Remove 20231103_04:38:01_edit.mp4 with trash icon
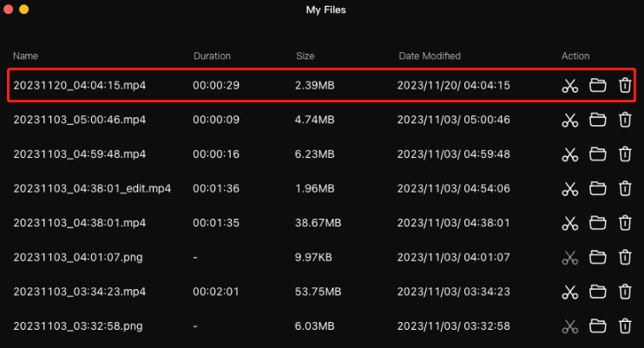Screen dimensions: 644x348 pyautogui.click(x=624, y=188)
